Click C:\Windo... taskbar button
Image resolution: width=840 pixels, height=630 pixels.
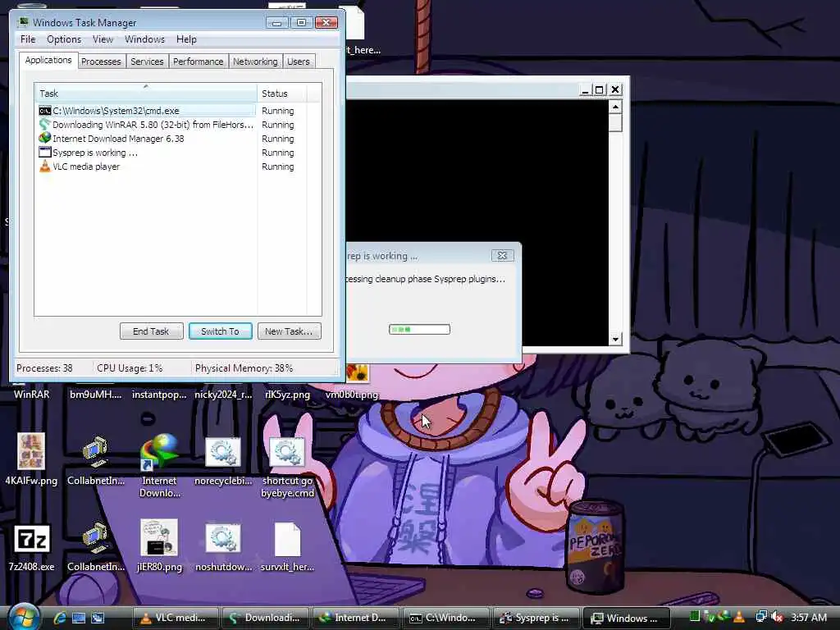pos(445,618)
